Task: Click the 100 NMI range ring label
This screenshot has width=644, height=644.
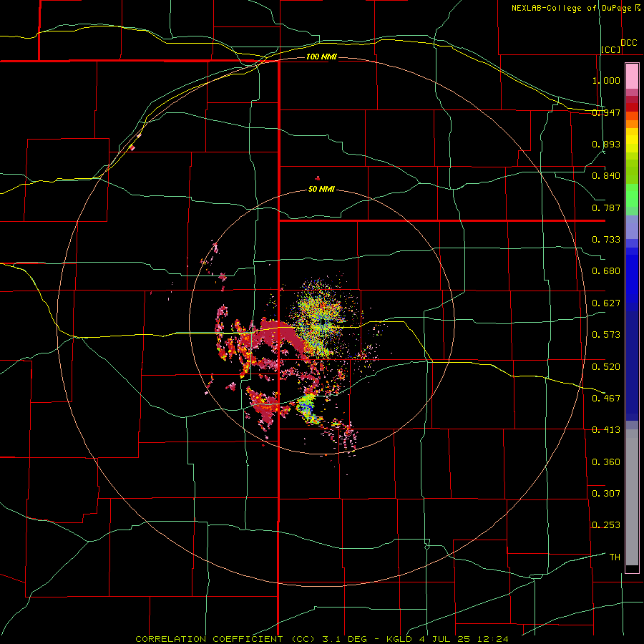Action: [x=321, y=57]
